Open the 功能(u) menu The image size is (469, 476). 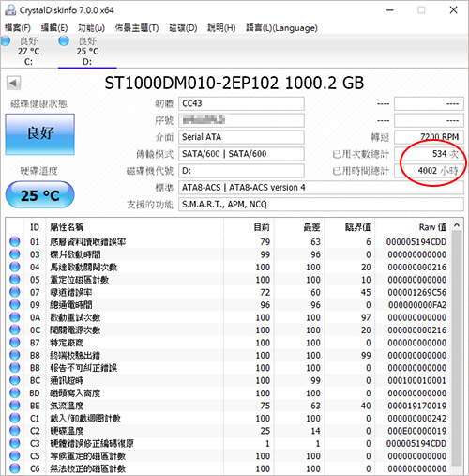tap(91, 28)
